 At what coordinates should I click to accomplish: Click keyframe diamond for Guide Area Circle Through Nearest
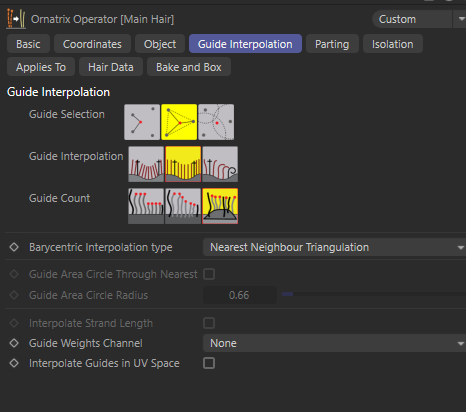point(14,274)
